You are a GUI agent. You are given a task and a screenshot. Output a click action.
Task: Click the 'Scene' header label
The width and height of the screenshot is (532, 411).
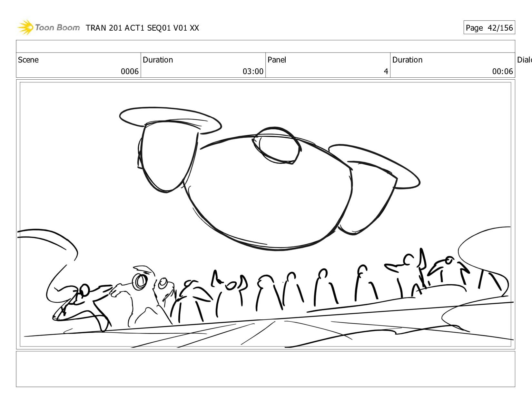pyautogui.click(x=28, y=60)
